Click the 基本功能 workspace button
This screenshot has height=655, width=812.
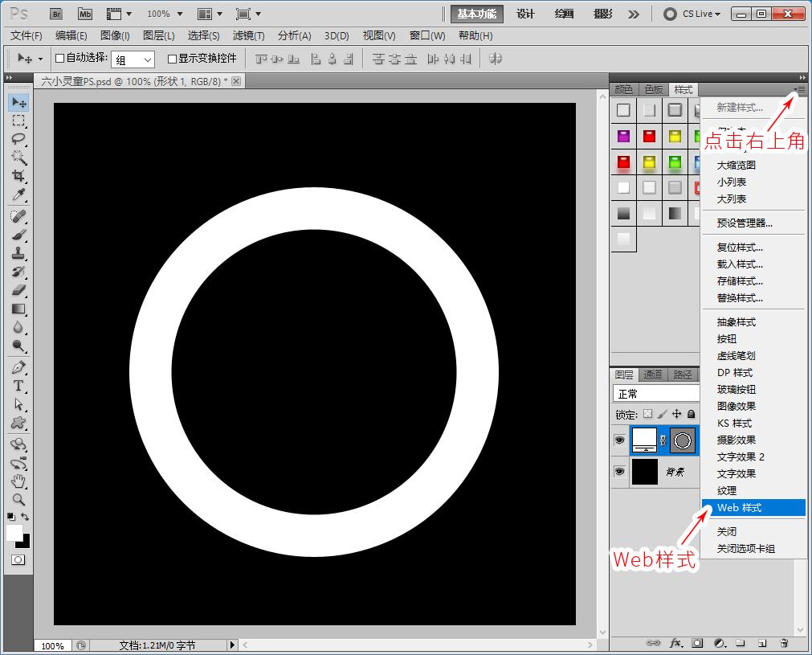[x=477, y=14]
